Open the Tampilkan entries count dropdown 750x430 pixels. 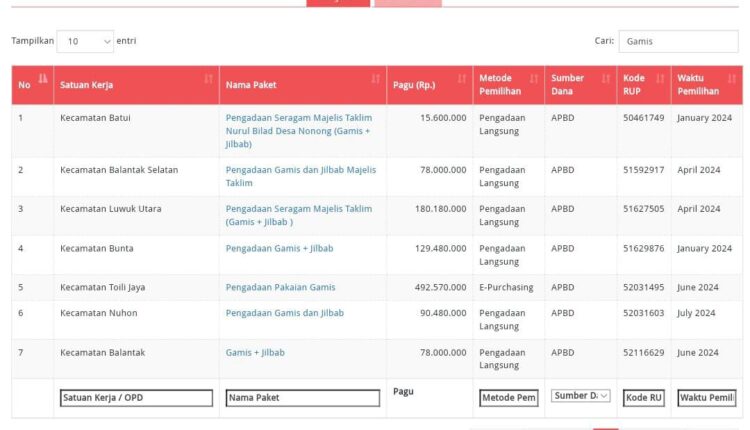tap(85, 42)
